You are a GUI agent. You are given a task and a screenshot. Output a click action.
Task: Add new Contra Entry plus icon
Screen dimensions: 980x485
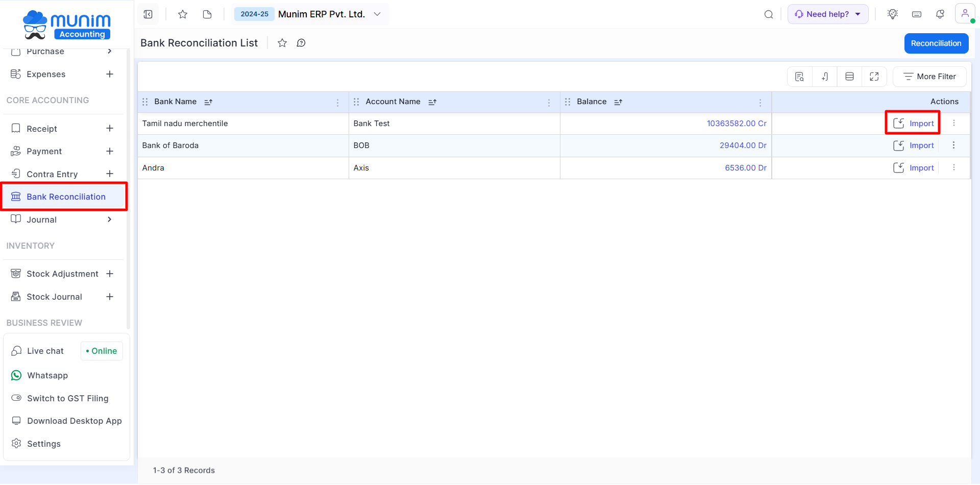coord(110,174)
